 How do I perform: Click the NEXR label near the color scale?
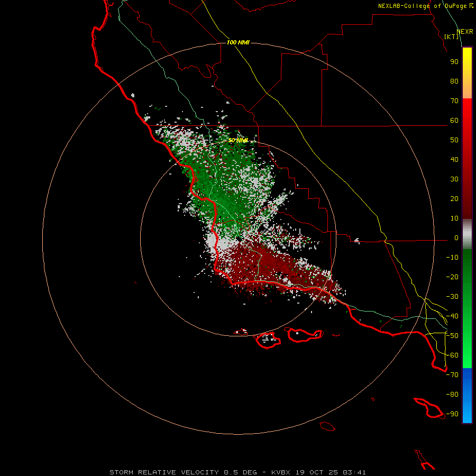[x=465, y=32]
